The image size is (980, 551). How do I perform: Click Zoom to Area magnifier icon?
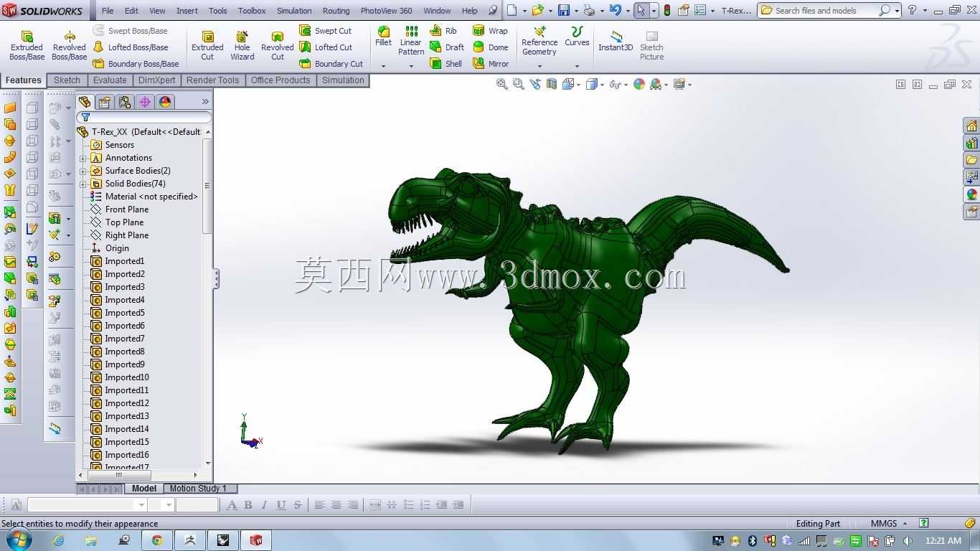point(518,84)
